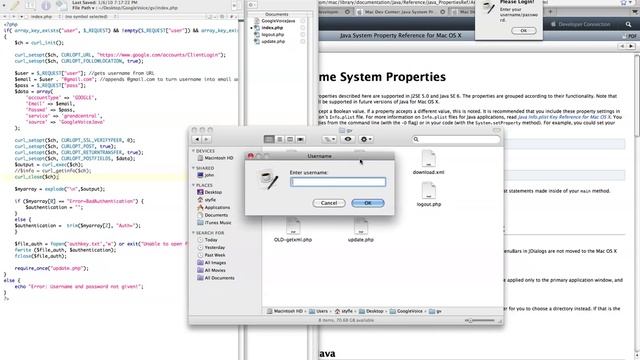Select All Documents in Finder sidebar
640x360 pixels.
[x=216, y=278]
